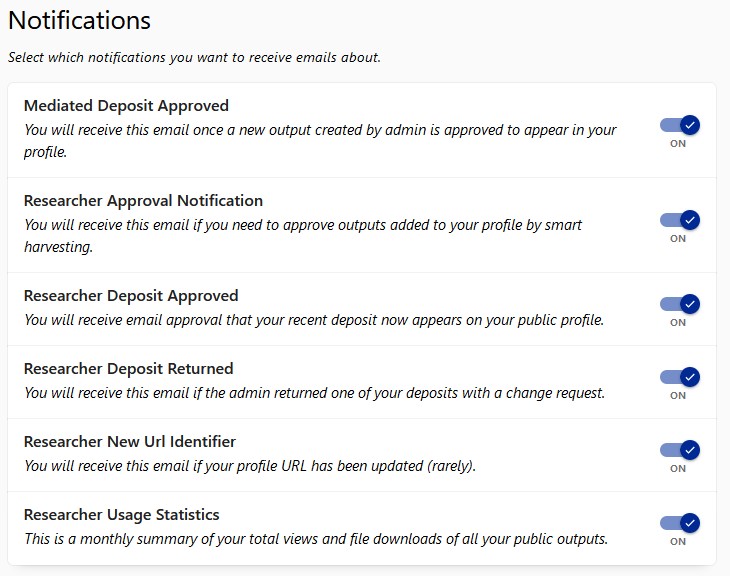Toggle Researcher Usage Statistics emails off
The image size is (730, 576).
pos(679,523)
